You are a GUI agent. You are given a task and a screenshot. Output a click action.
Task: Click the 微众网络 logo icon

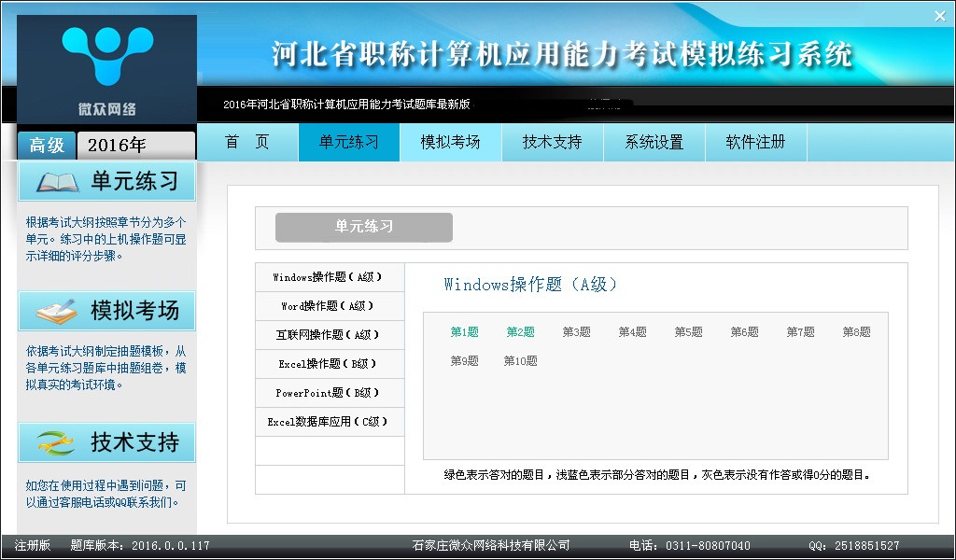tap(106, 58)
